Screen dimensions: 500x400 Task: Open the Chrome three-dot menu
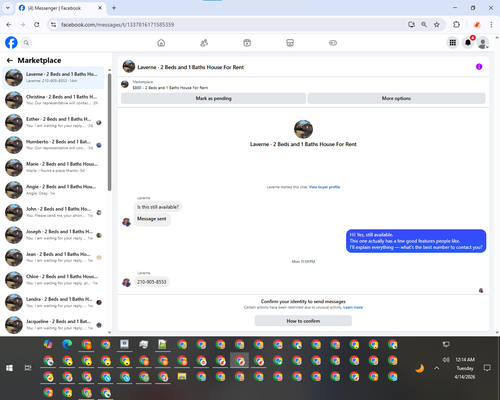491,25
